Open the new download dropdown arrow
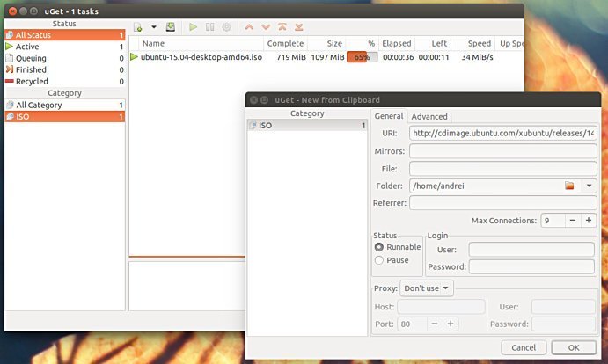The width and height of the screenshot is (608, 364). tap(154, 27)
